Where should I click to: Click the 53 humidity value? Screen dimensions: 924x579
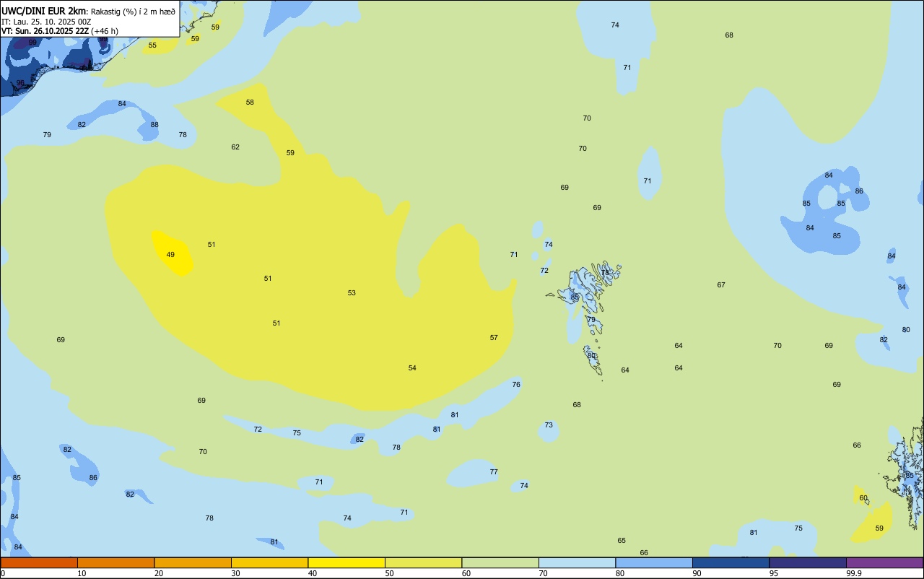[x=352, y=293]
